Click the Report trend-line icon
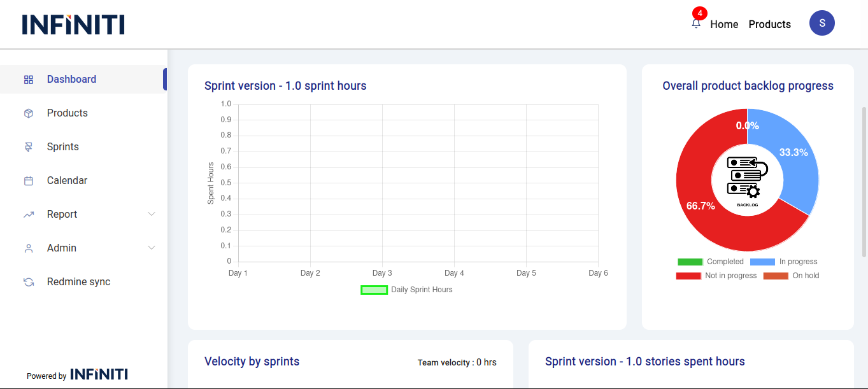The height and width of the screenshot is (389, 868). [x=29, y=215]
